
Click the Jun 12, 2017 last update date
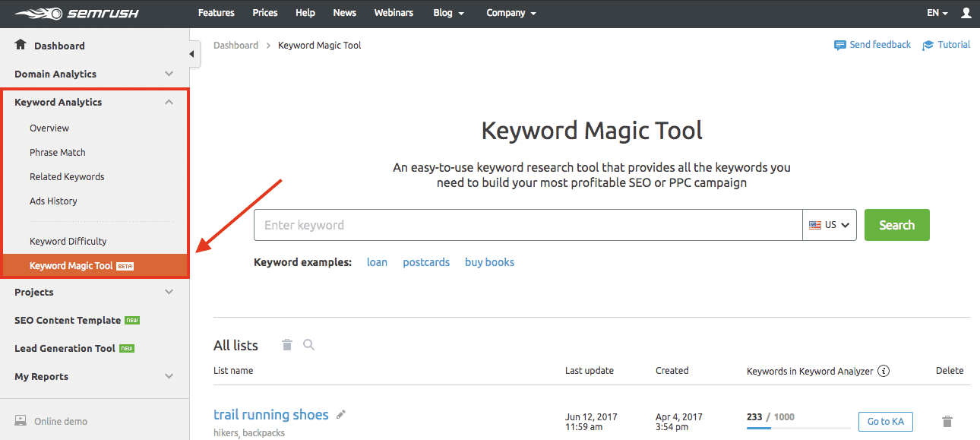coord(591,417)
